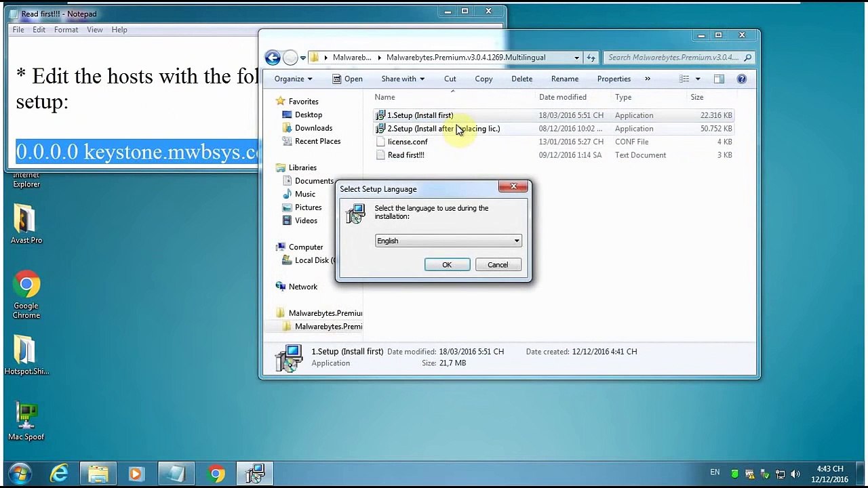This screenshot has height=488, width=868.
Task: Open the setup language dropdown showing English
Action: 448,241
